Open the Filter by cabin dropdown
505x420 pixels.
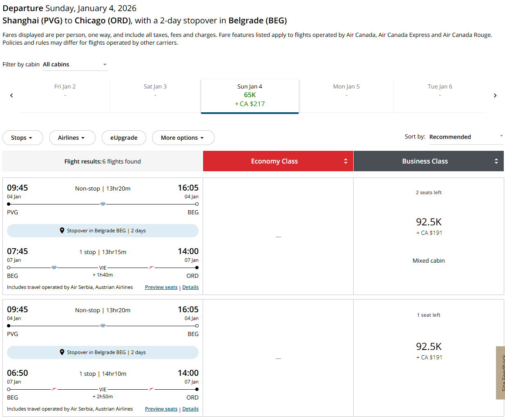click(75, 65)
